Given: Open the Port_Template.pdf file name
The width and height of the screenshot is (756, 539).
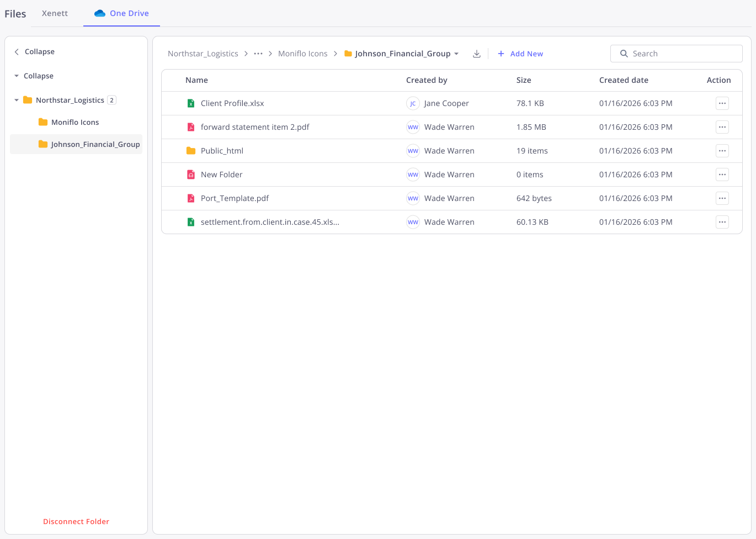Looking at the screenshot, I should click(235, 198).
